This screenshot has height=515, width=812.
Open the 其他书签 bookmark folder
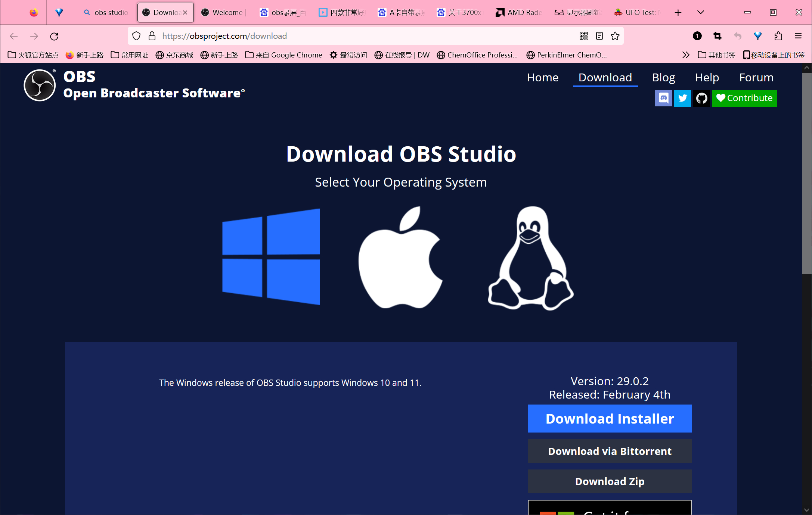click(x=716, y=55)
